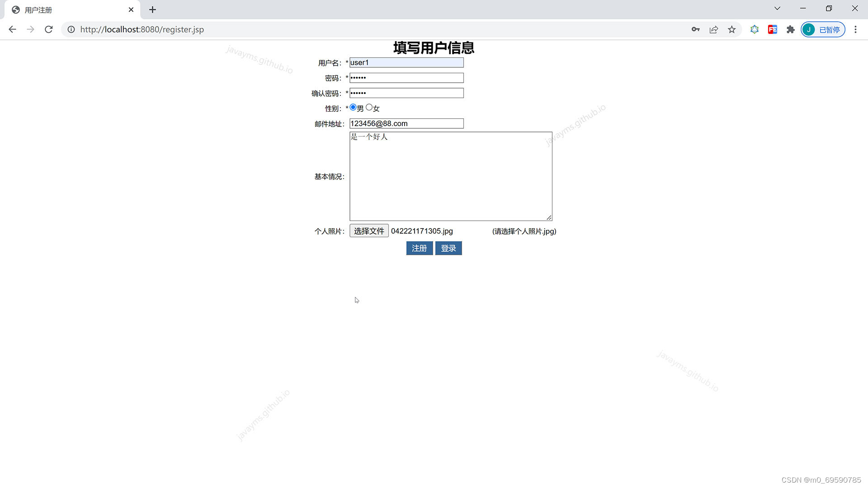Viewport: 868px width, 488px height.
Task: Select the 男 gender radio button
Action: (353, 107)
